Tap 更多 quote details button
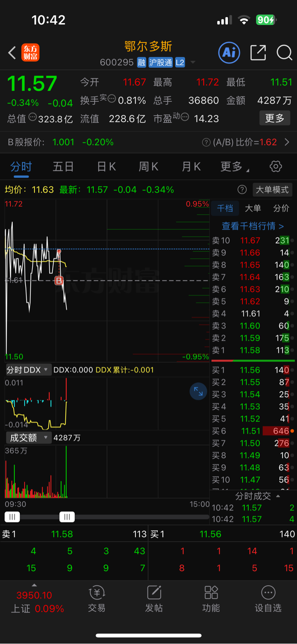 point(275,118)
